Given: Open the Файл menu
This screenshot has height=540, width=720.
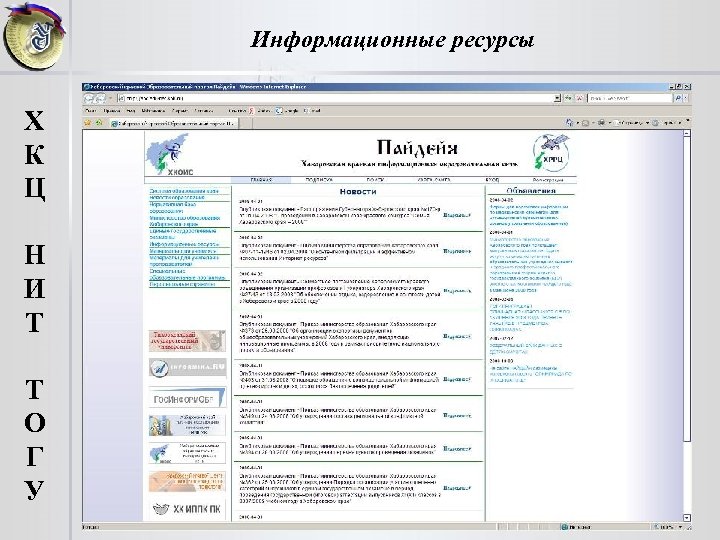Looking at the screenshot, I should pos(91,111).
